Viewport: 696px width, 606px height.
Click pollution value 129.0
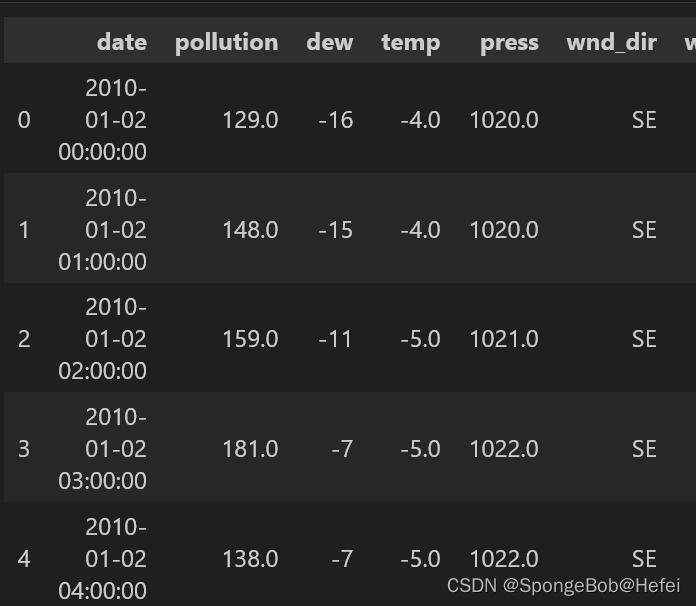click(250, 120)
